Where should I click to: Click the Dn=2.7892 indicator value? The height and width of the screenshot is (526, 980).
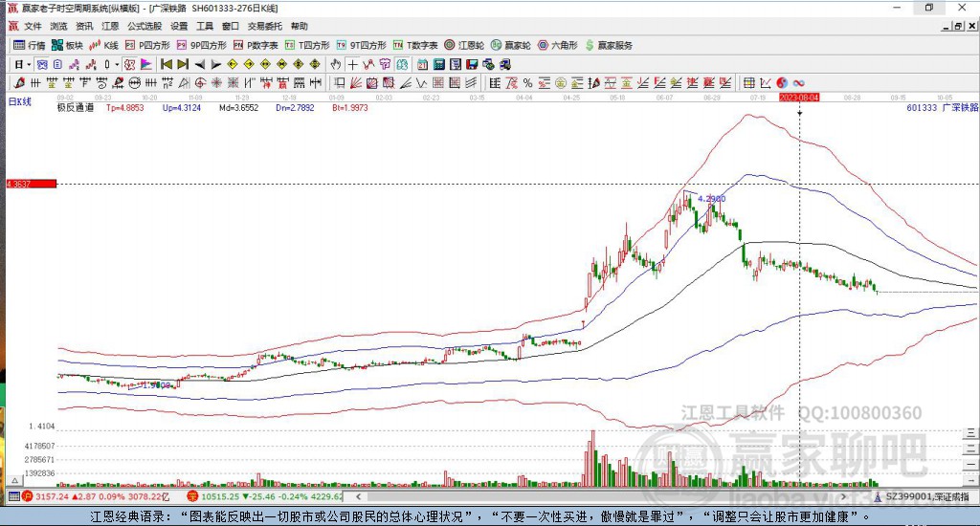[295, 107]
